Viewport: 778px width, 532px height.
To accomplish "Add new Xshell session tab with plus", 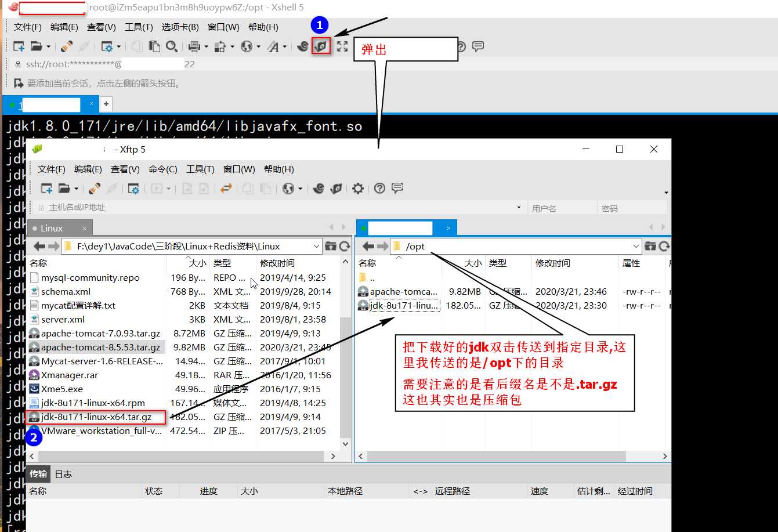I will click(x=106, y=104).
